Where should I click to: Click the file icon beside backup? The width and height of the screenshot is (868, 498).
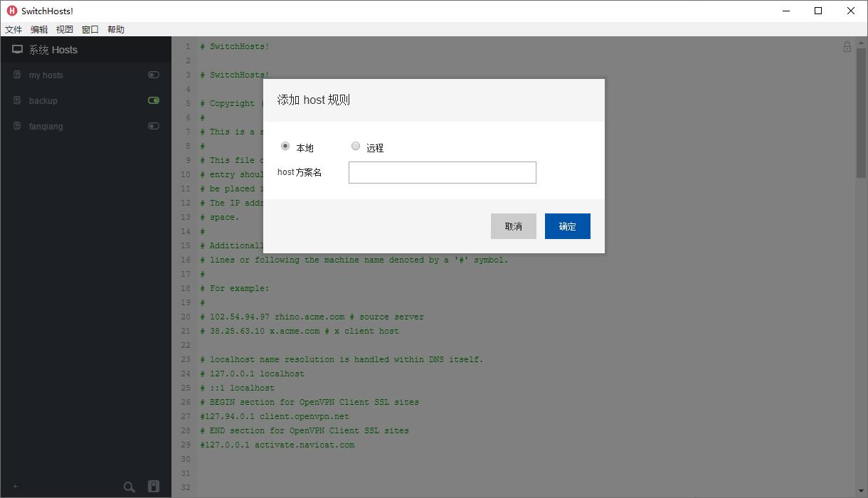pyautogui.click(x=16, y=100)
